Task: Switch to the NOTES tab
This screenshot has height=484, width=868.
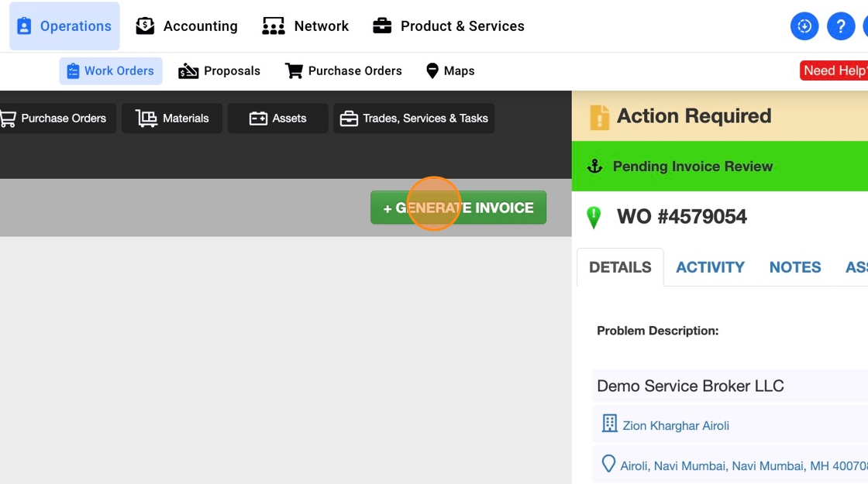Action: (x=794, y=267)
